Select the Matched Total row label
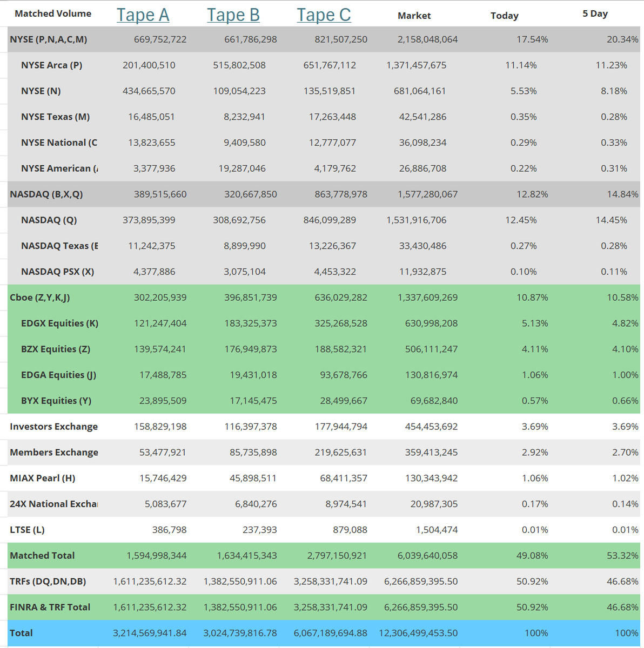 click(x=42, y=556)
